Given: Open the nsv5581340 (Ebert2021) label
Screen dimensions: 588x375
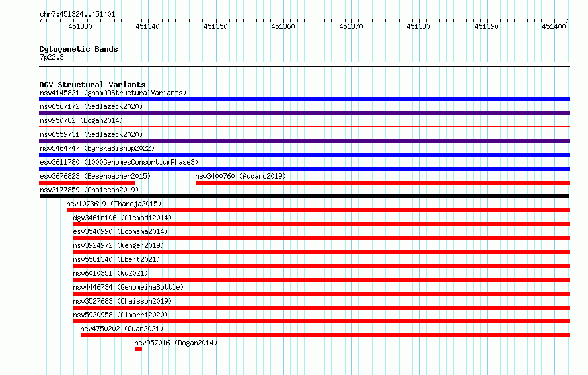Looking at the screenshot, I should pyautogui.click(x=116, y=259).
